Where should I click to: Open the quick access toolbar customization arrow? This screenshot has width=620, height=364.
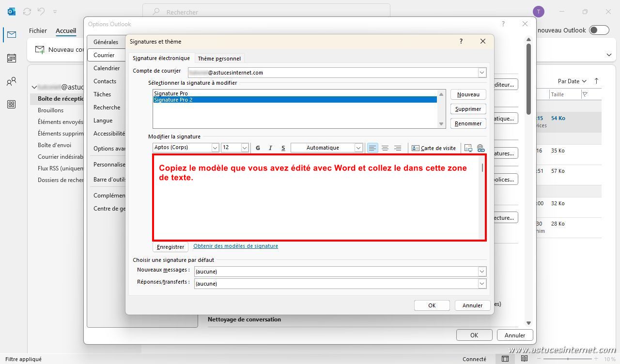tap(55, 11)
